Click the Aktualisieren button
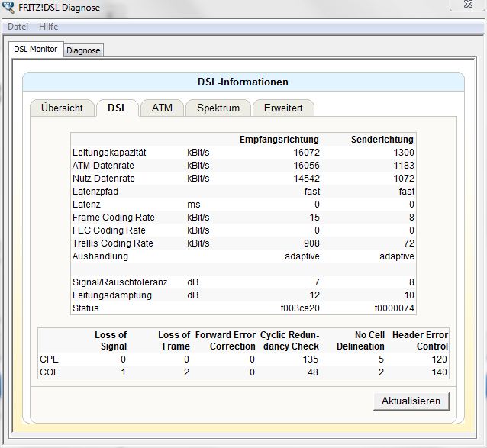 pos(411,401)
